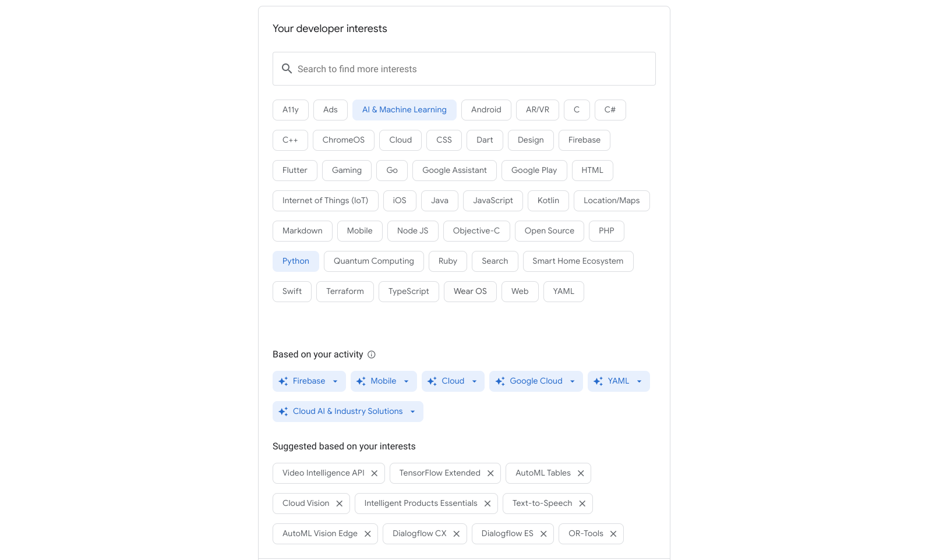Toggle off the Python interest

pyautogui.click(x=295, y=261)
